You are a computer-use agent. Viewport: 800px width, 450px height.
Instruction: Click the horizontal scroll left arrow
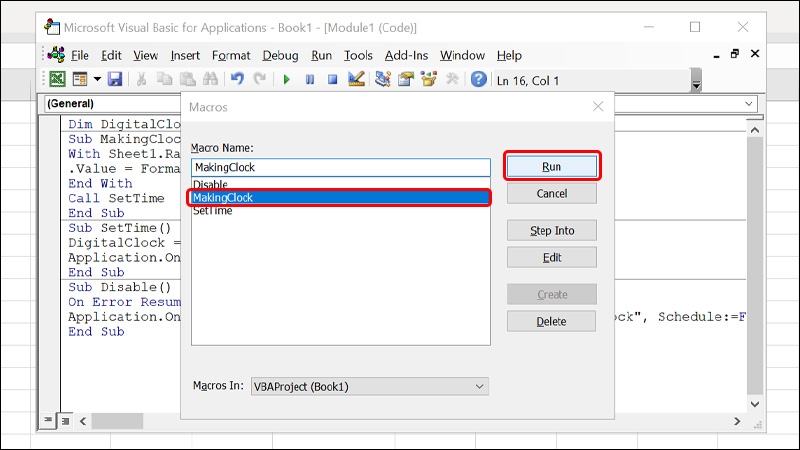pos(83,421)
